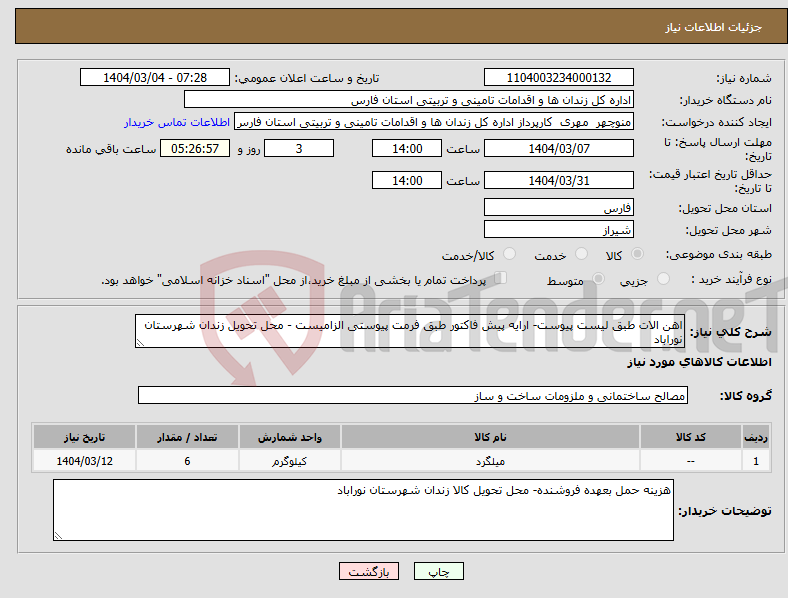Click the ردیف column header
Screen dimensions: 788x598
click(x=756, y=437)
